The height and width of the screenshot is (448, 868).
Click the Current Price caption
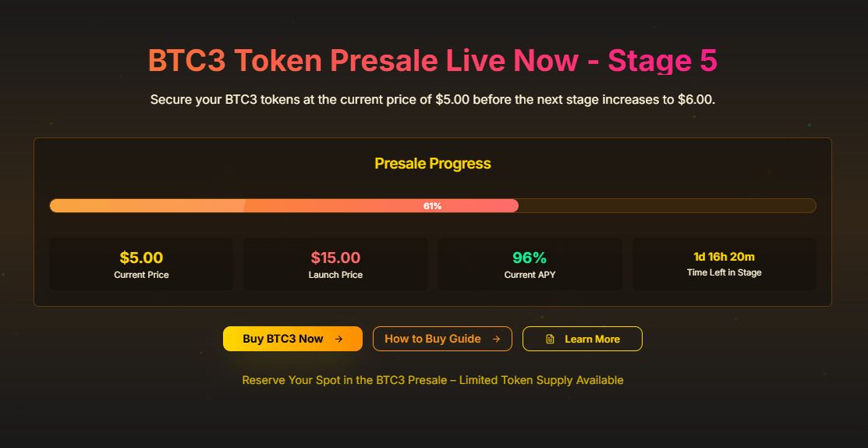[141, 275]
